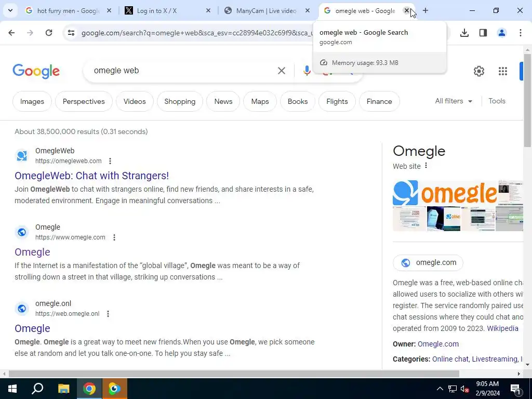Image resolution: width=532 pixels, height=399 pixels.
Task: Open File Explorer from taskbar
Action: (x=63, y=389)
